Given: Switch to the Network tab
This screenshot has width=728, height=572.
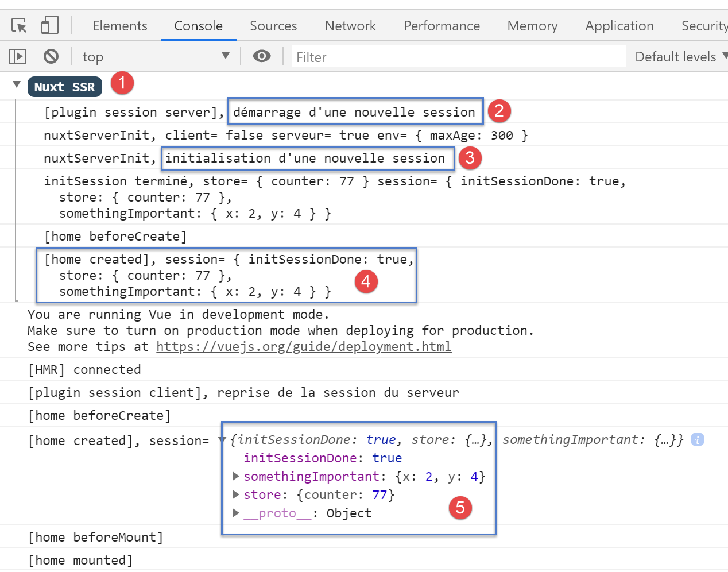Looking at the screenshot, I should [350, 26].
